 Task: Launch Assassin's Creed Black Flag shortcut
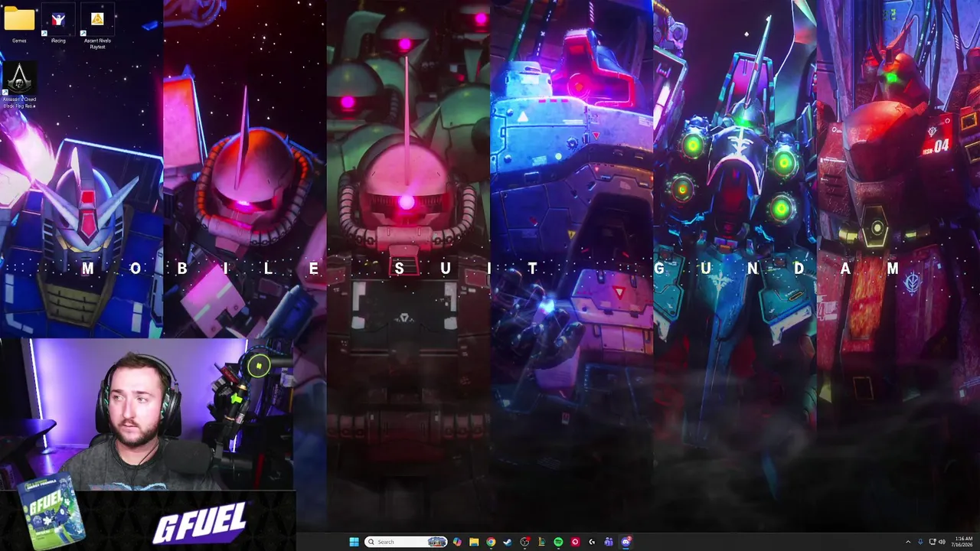pos(19,86)
